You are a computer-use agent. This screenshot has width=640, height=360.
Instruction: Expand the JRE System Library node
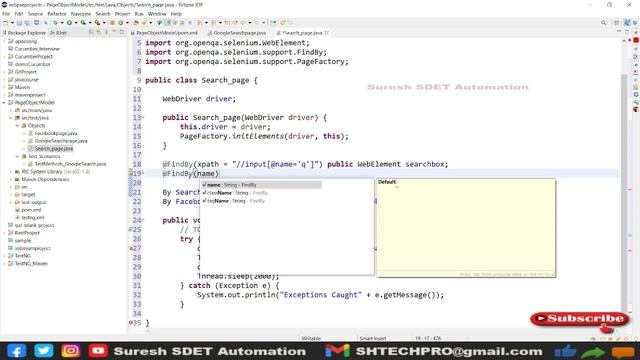pos(11,172)
